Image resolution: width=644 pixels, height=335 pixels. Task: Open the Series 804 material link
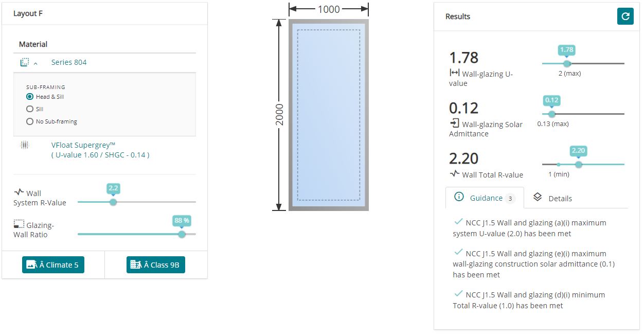(69, 62)
